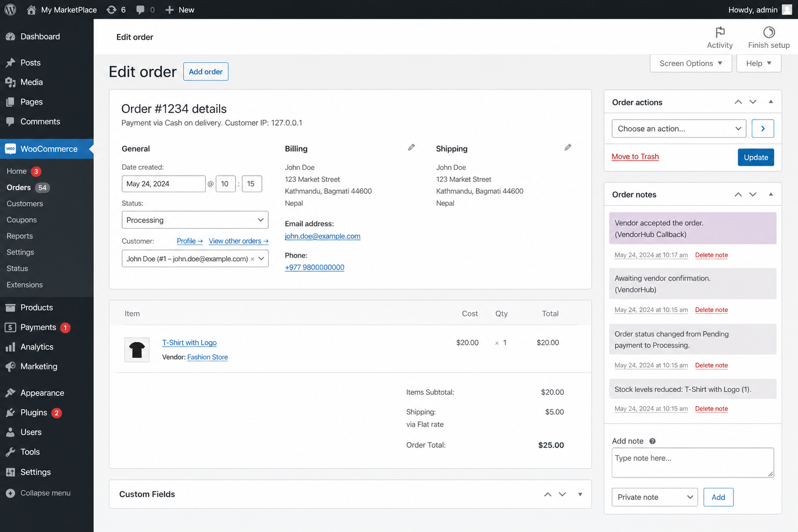Open T-Shirt with Logo product link
The width and height of the screenshot is (798, 532).
click(x=189, y=342)
